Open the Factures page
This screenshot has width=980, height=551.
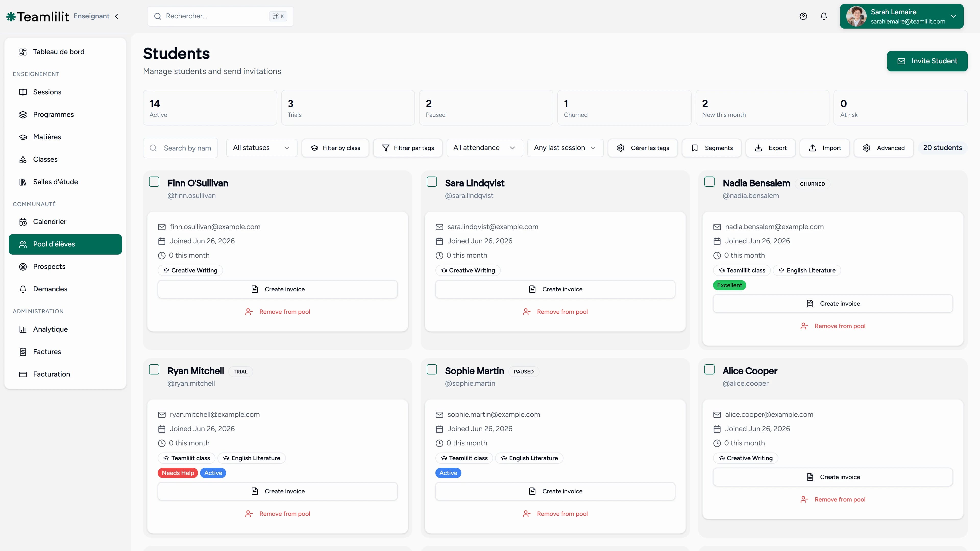click(x=65, y=352)
